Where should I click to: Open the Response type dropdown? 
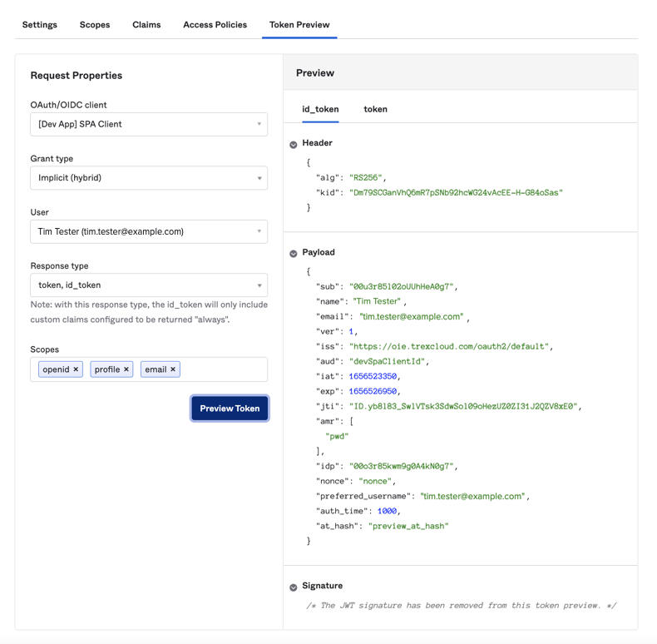click(149, 285)
